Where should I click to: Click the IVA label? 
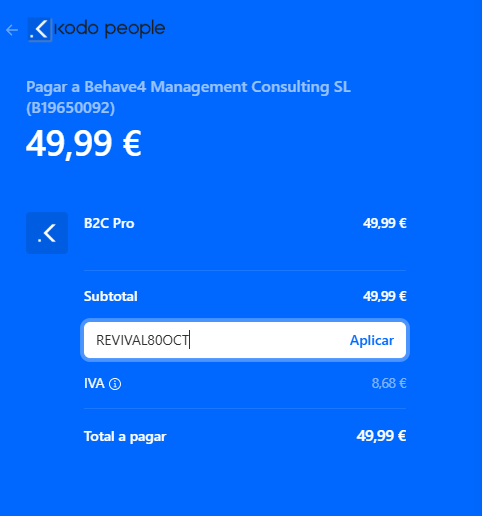click(x=94, y=383)
